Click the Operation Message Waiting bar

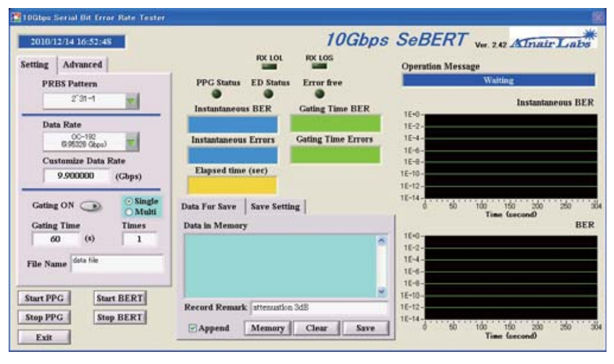(x=499, y=80)
